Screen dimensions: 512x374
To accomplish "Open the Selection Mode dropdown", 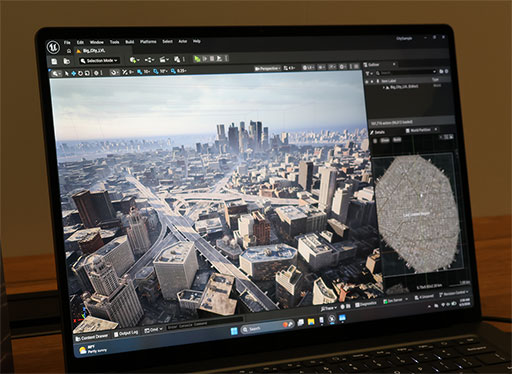I will 99,61.
